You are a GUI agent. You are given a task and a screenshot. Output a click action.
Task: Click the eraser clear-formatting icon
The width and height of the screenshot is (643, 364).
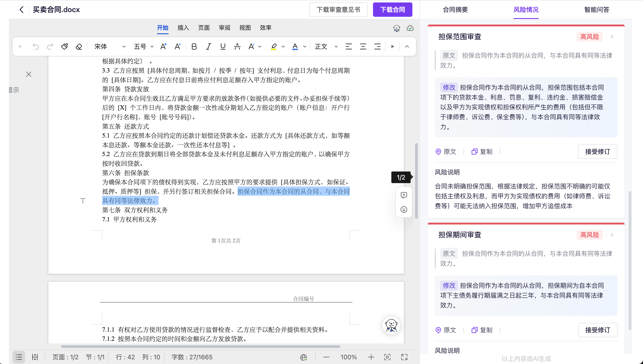[79, 47]
